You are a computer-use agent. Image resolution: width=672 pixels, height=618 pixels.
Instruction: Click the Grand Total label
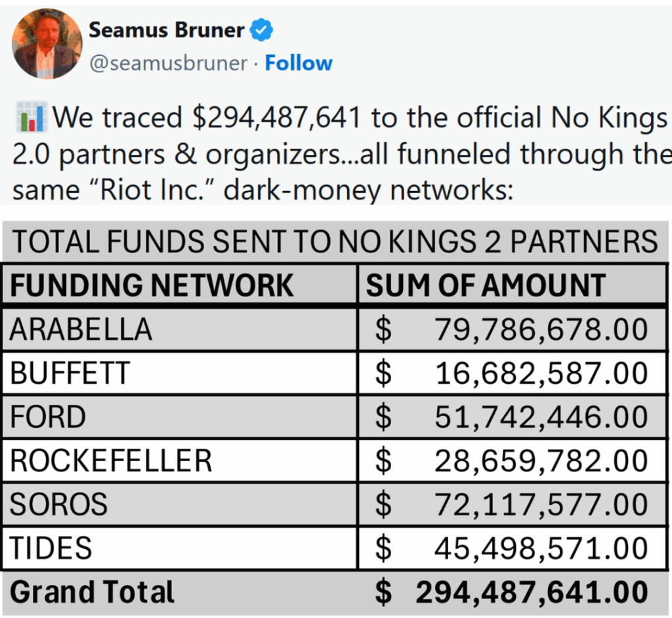tap(93, 592)
